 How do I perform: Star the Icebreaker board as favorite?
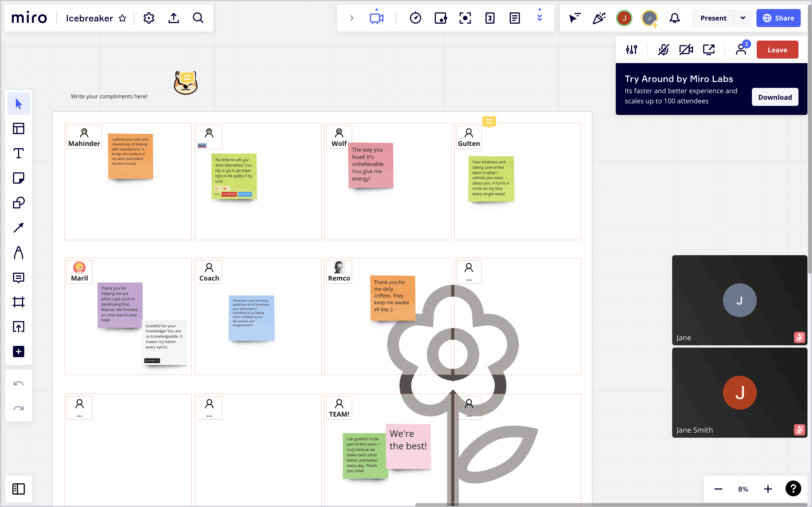coord(122,18)
